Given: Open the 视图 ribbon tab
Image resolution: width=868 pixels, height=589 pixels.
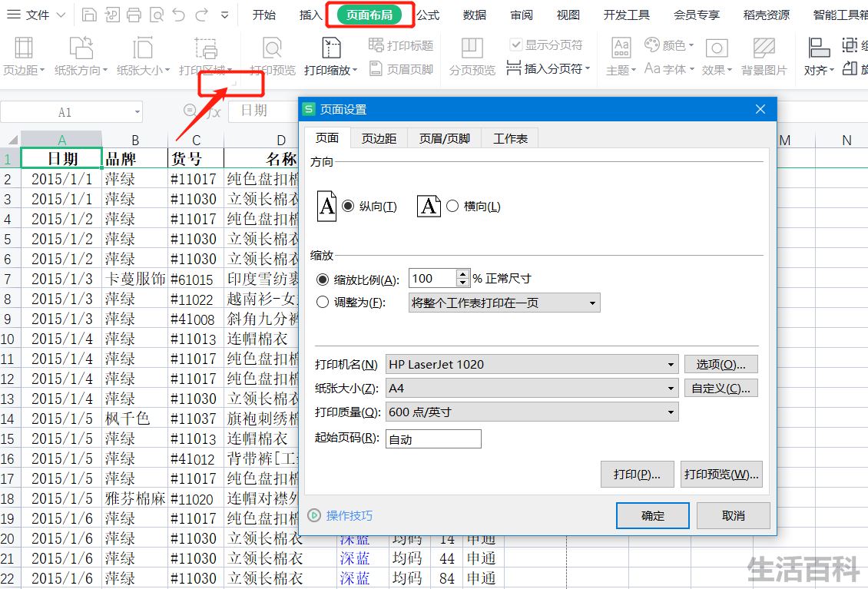Looking at the screenshot, I should 568,15.
